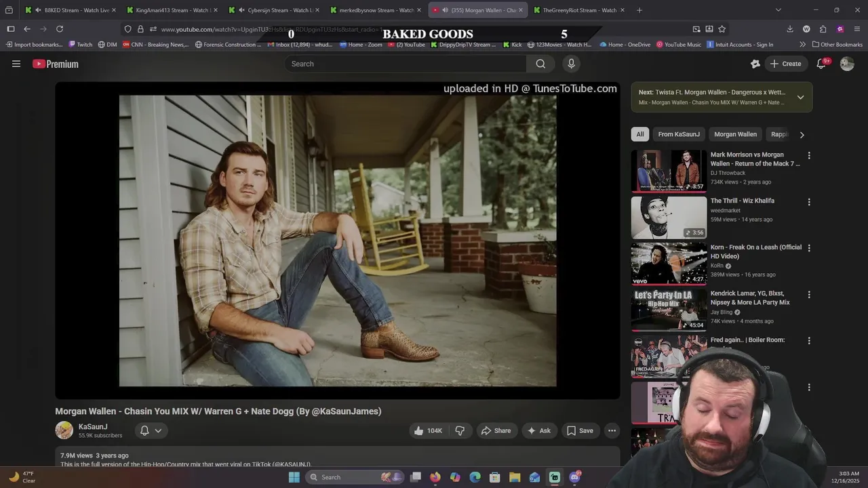Show more filter chips with right arrow
The image size is (868, 488).
tap(802, 134)
